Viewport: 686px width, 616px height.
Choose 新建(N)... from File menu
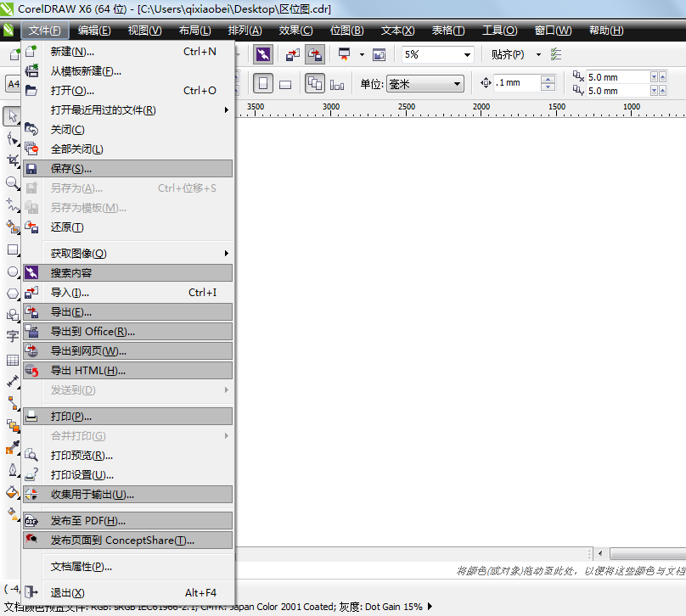point(127,52)
